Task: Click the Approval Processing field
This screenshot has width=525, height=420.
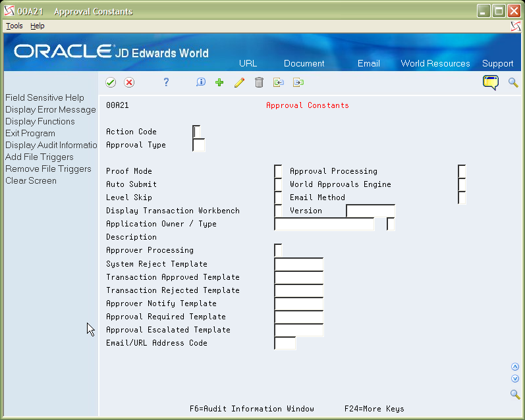Action: coord(462,171)
